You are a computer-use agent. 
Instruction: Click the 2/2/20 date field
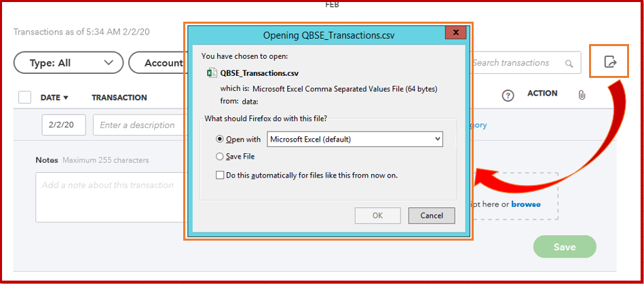click(63, 125)
